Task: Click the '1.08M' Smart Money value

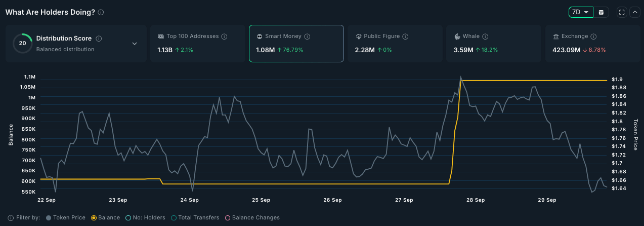Action: point(266,50)
